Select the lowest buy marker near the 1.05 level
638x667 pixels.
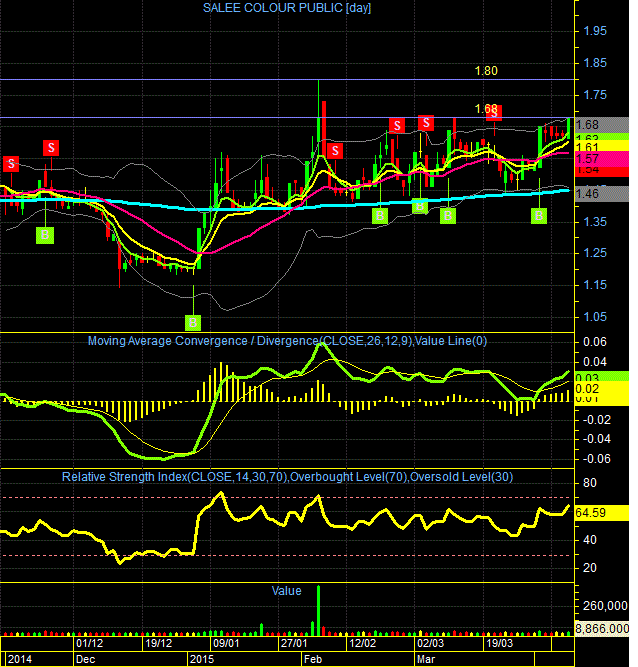click(193, 322)
